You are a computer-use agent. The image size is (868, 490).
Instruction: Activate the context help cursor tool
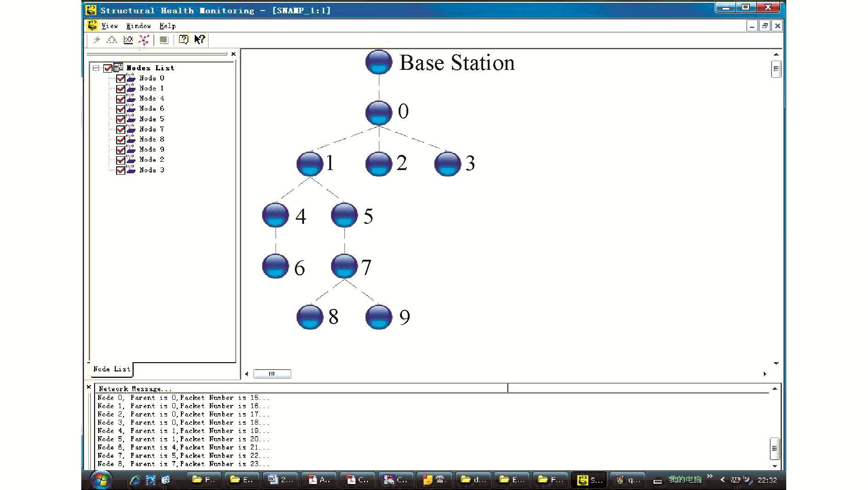(x=199, y=40)
